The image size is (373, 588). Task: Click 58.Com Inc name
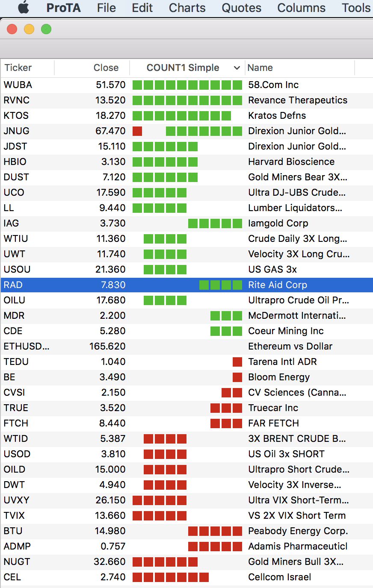pos(273,85)
